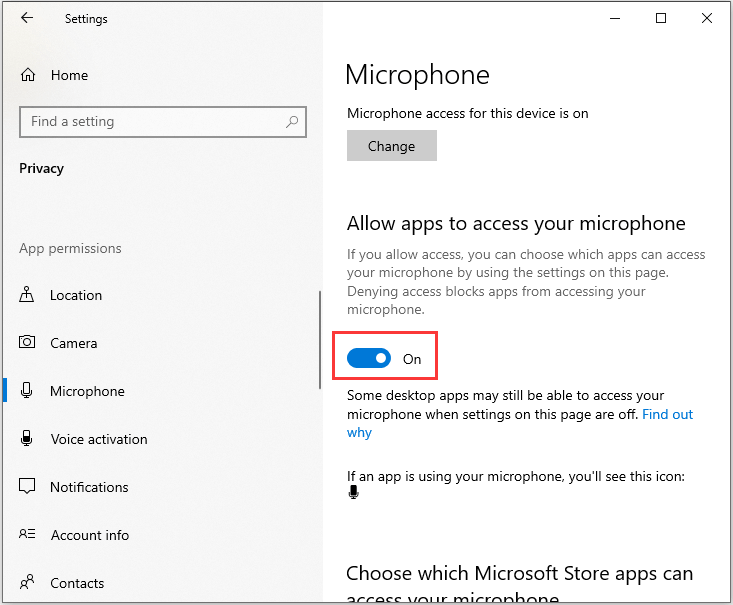Click the Location pin icon

coord(27,295)
